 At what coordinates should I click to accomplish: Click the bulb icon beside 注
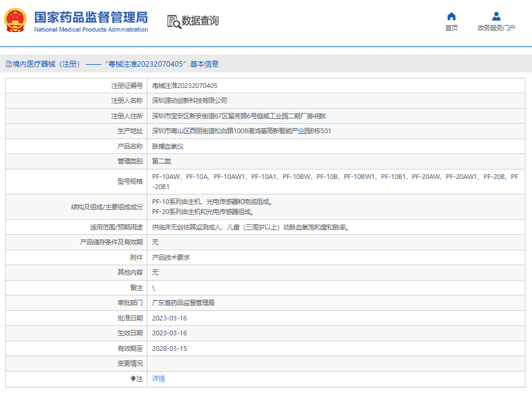tap(133, 379)
